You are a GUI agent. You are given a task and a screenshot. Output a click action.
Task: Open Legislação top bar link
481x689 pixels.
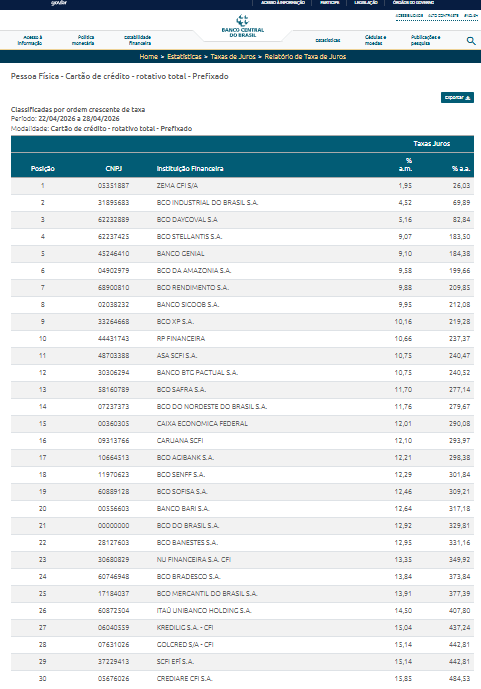pos(366,3)
